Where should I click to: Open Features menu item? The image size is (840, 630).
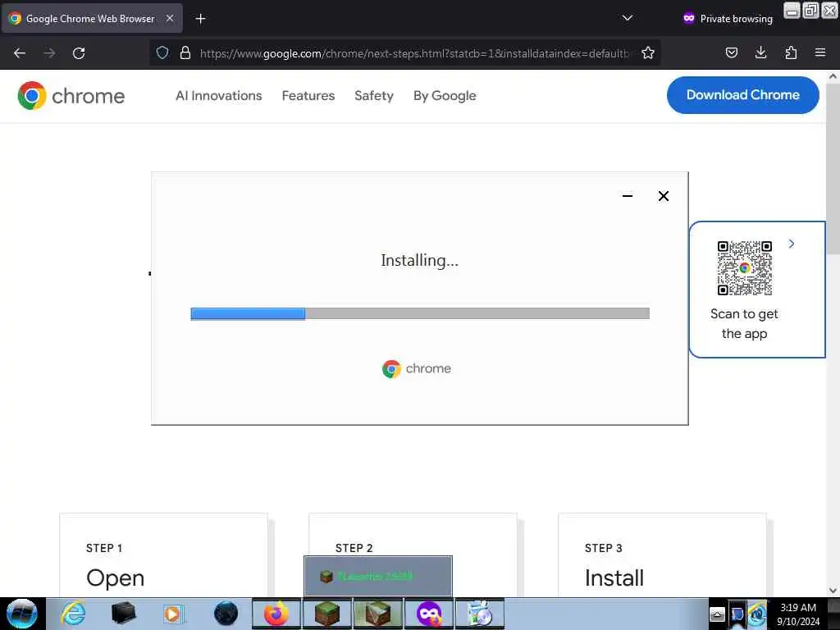[308, 96]
